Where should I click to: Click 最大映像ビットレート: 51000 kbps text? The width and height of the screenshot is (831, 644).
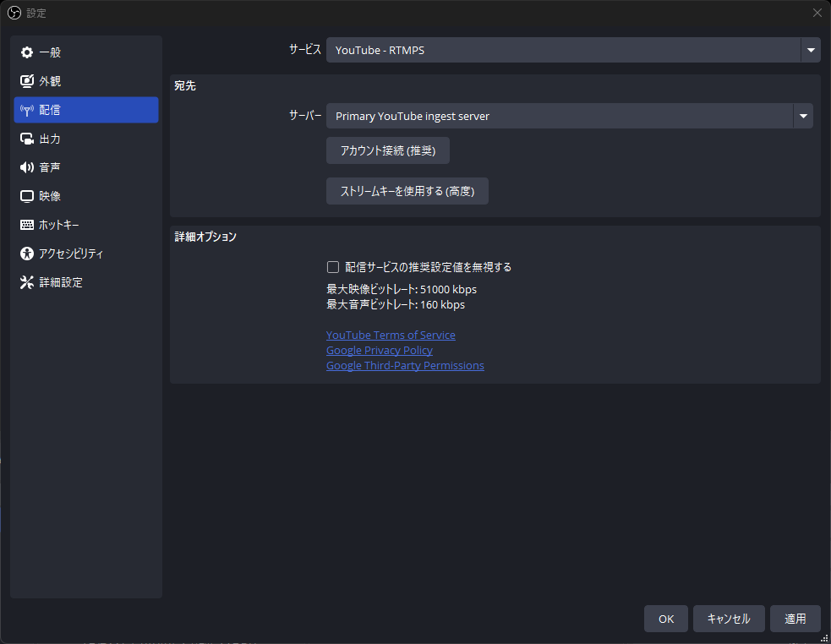click(x=402, y=289)
